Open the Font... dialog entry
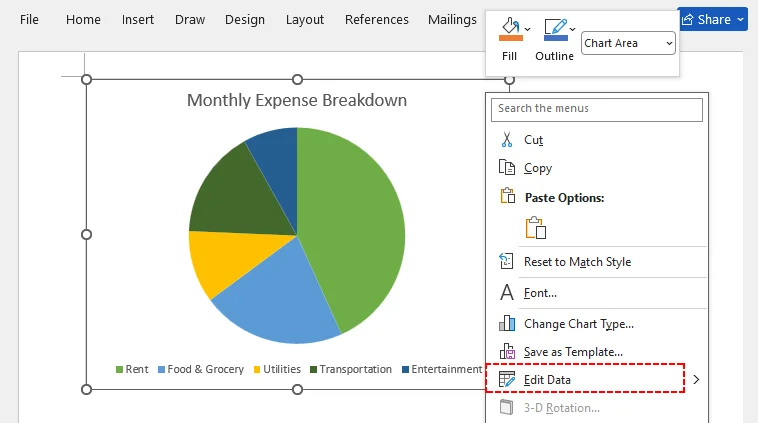 [x=540, y=292]
